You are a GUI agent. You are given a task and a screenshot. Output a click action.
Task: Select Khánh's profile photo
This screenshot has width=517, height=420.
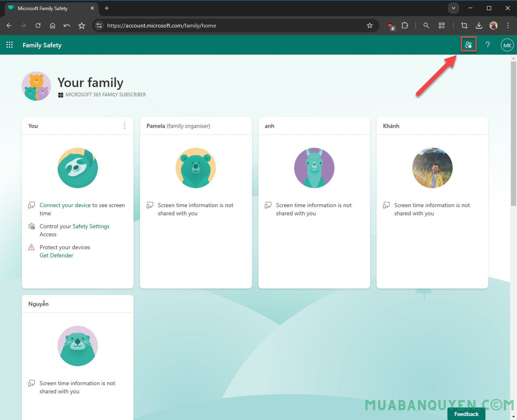click(x=432, y=168)
